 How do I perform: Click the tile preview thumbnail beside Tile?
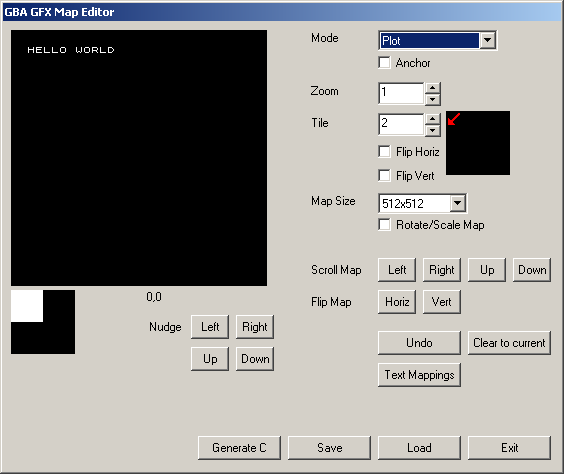[x=478, y=143]
